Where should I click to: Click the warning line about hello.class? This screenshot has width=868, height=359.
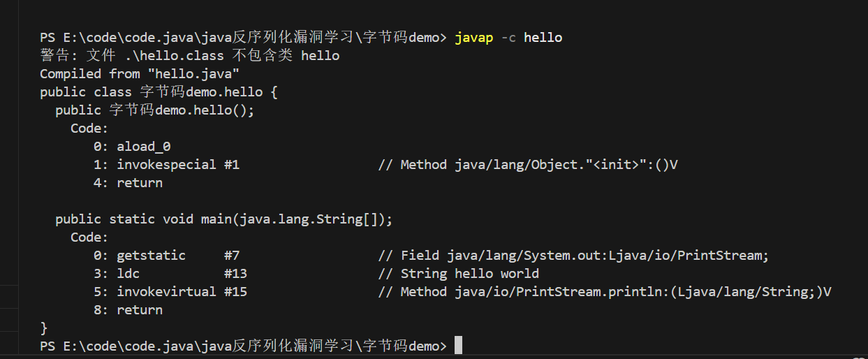pyautogui.click(x=189, y=56)
